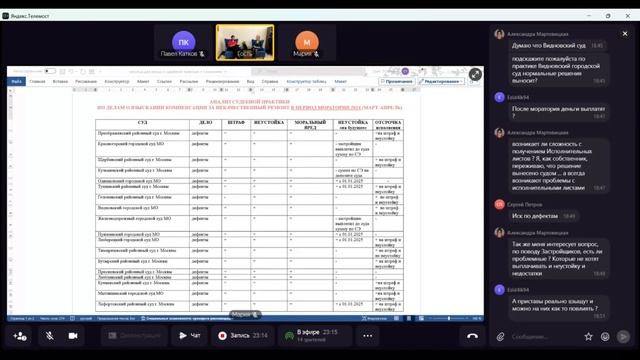The height and width of the screenshot is (360, 640).
Task: Click the disabled Демонстрация button
Action: click(134, 336)
